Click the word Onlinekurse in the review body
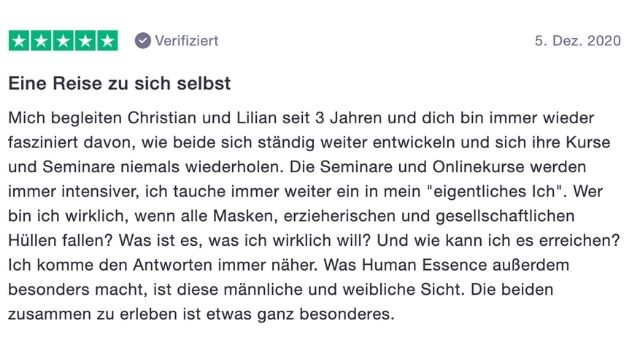 click(478, 167)
